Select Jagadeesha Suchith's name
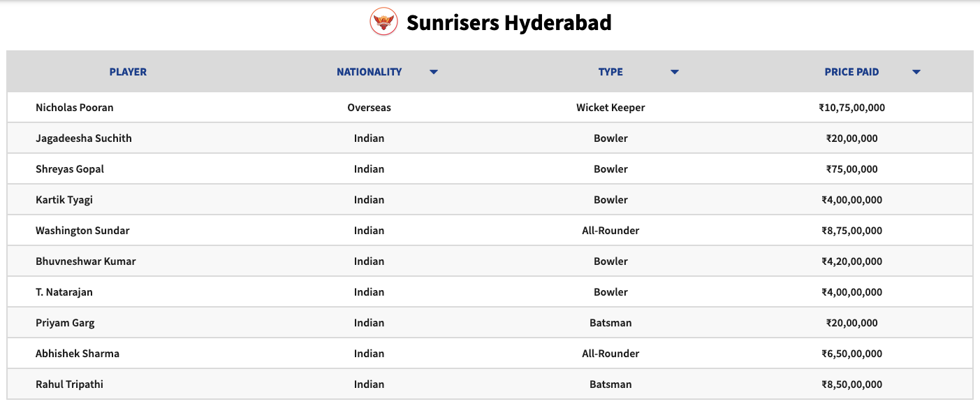This screenshot has height=411, width=980. tap(84, 138)
